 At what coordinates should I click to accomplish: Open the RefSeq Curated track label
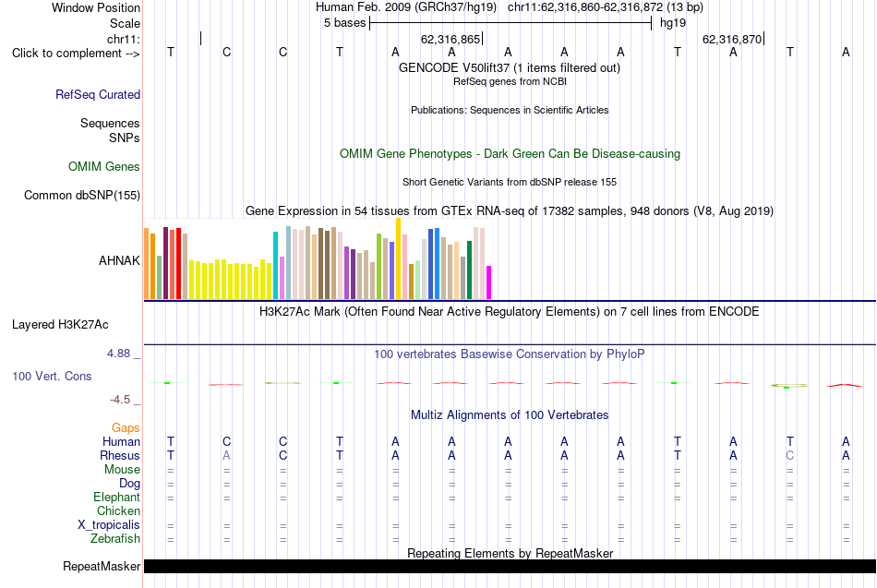pyautogui.click(x=97, y=94)
